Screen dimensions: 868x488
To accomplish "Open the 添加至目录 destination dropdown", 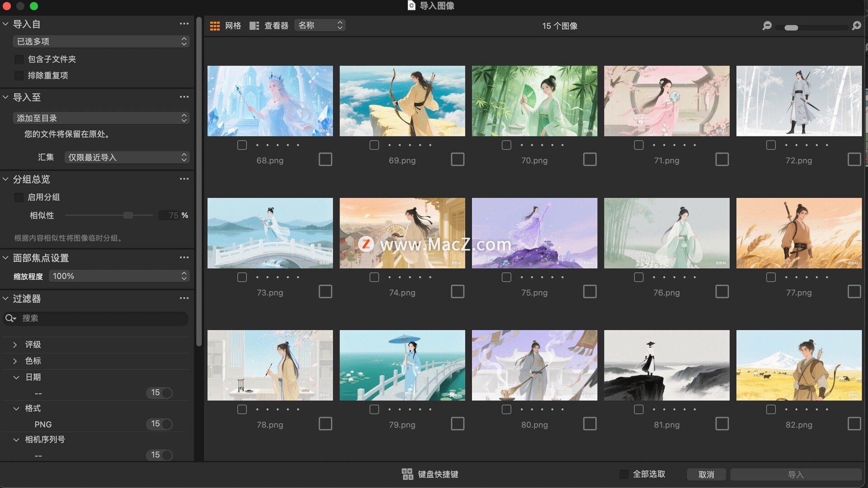I will click(101, 118).
